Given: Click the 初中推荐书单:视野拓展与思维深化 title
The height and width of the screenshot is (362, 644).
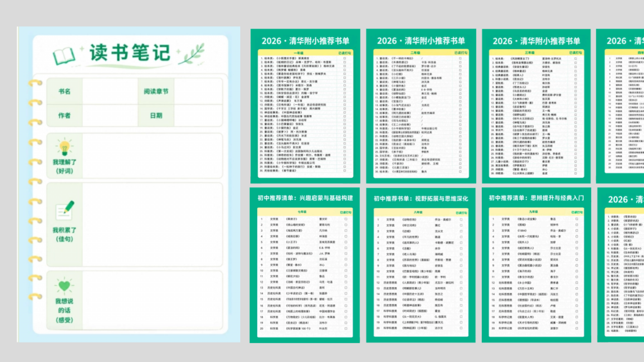Looking at the screenshot, I should pos(421,199).
